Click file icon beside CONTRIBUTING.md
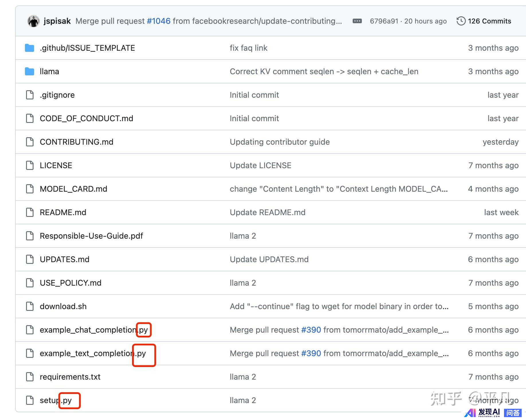This screenshot has height=420, width=526. pos(30,142)
